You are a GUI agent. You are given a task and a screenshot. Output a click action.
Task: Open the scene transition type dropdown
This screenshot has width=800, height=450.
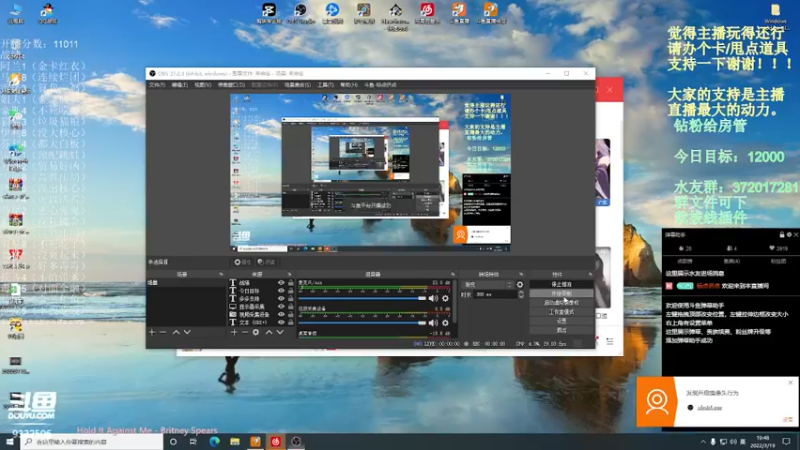(487, 284)
